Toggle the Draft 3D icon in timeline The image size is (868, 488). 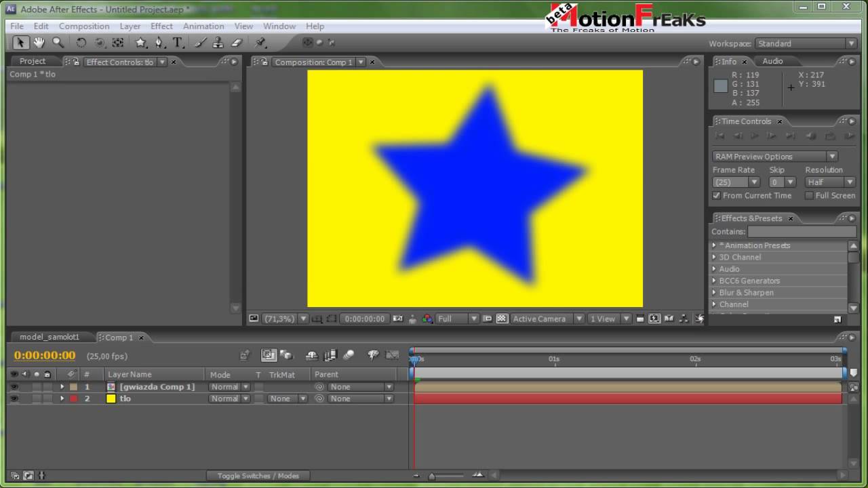pos(286,354)
